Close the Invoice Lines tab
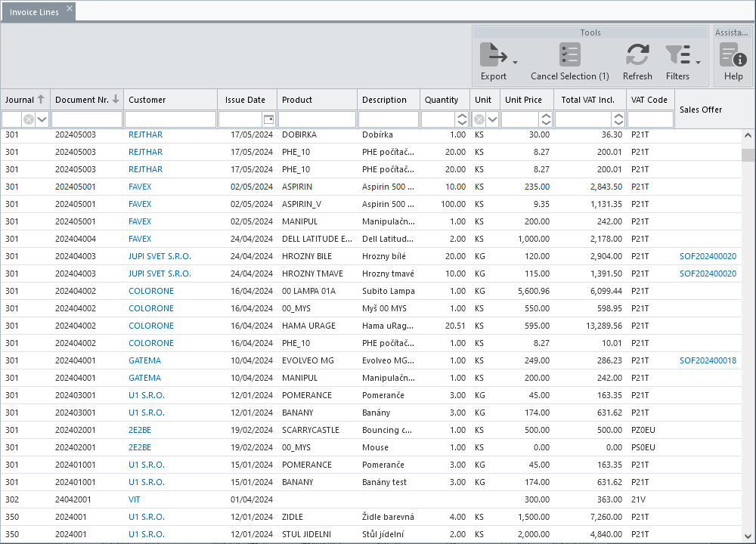The height and width of the screenshot is (544, 756). pos(70,8)
